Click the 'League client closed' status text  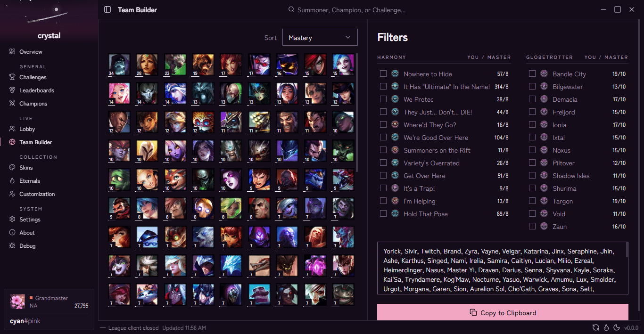pos(133,328)
